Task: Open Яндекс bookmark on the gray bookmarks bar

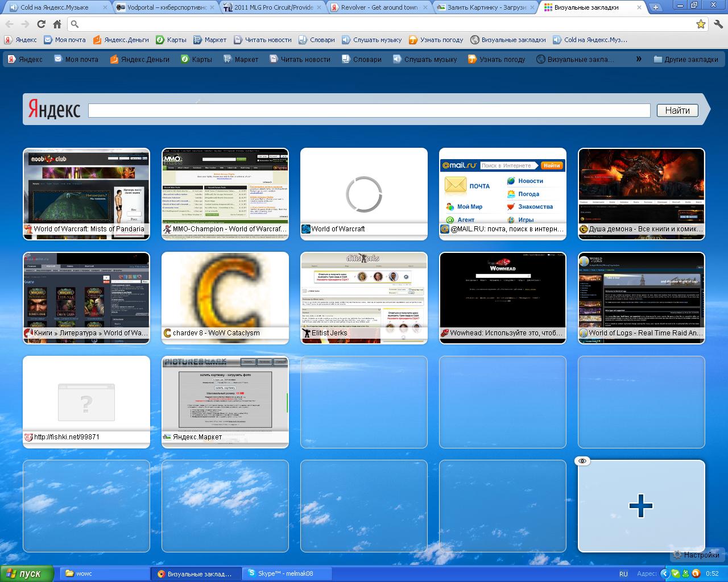Action: pyautogui.click(x=20, y=40)
